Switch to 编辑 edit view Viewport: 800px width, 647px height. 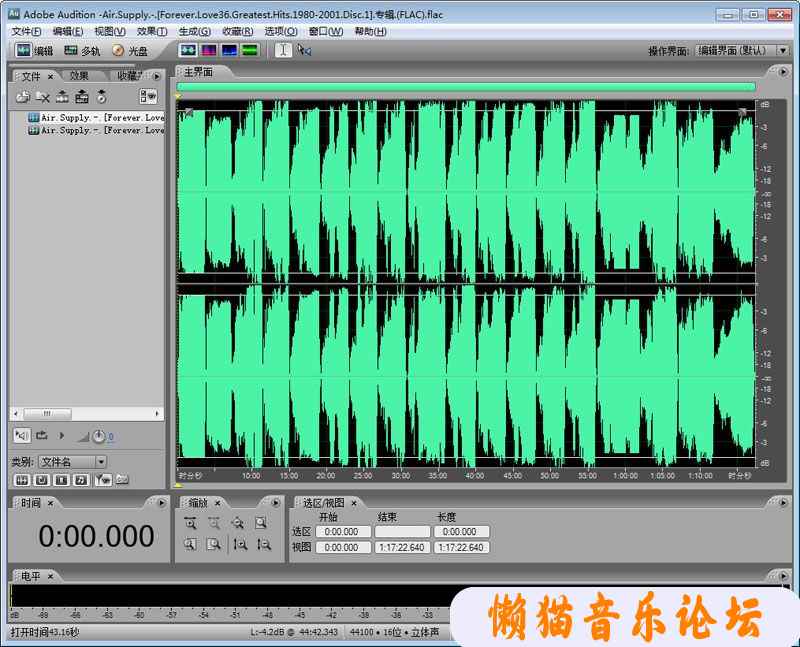[x=34, y=51]
